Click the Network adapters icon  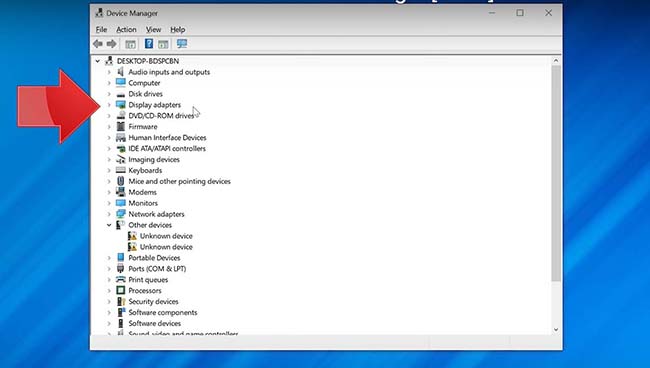(x=121, y=214)
